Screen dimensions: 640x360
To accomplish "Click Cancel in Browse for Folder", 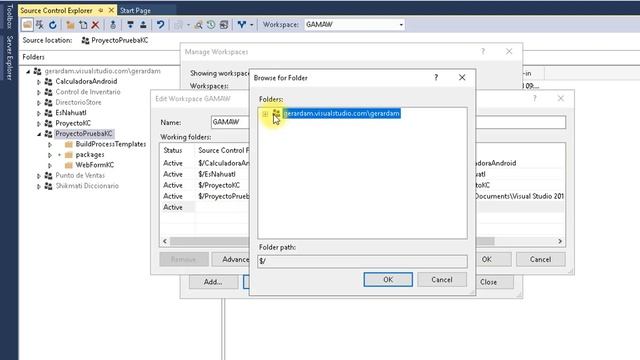I will coord(442,280).
